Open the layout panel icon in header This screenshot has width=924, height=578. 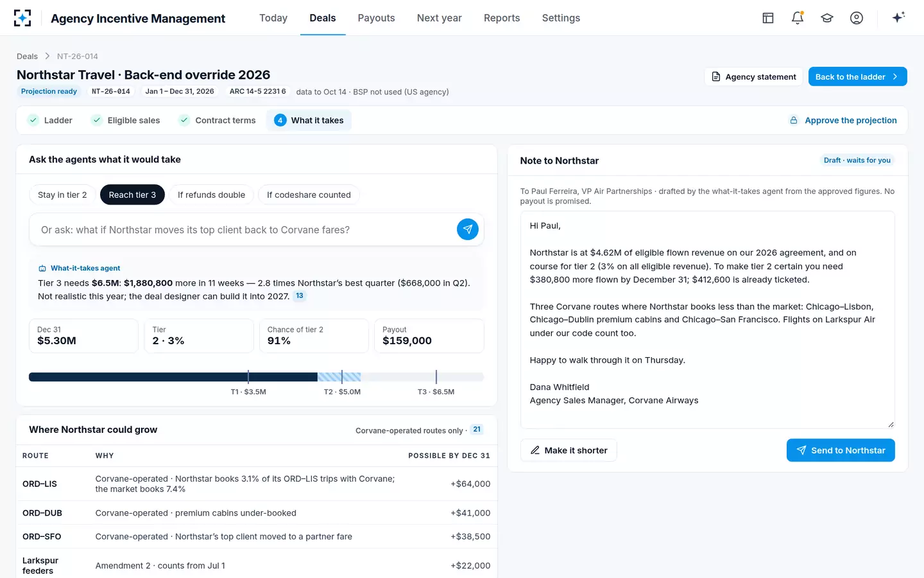pyautogui.click(x=768, y=18)
